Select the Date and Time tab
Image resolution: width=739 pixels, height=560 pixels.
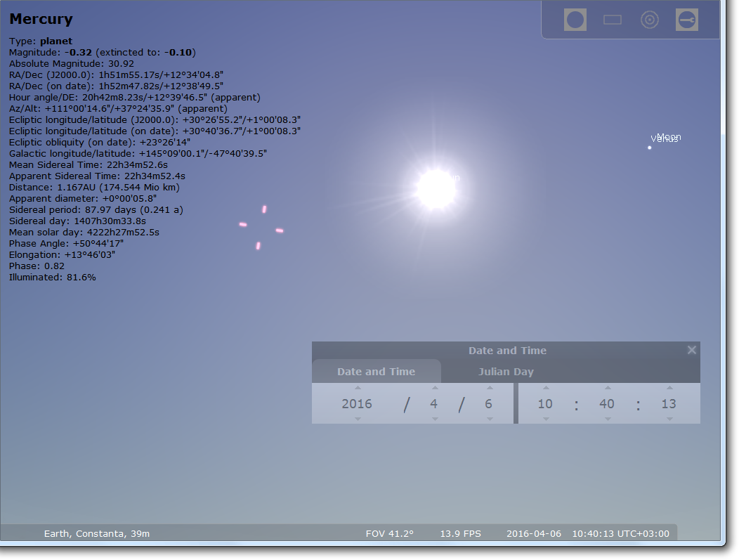coord(376,372)
